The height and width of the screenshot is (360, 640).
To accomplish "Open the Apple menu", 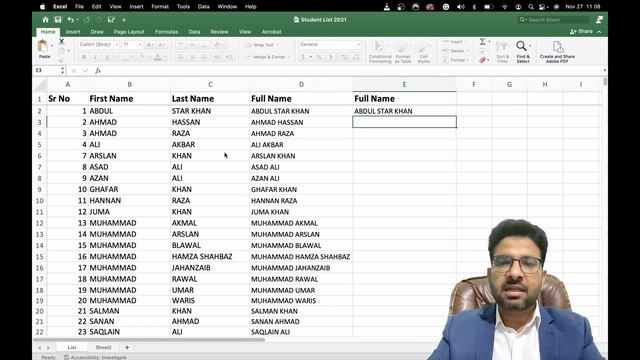I will [x=42, y=7].
